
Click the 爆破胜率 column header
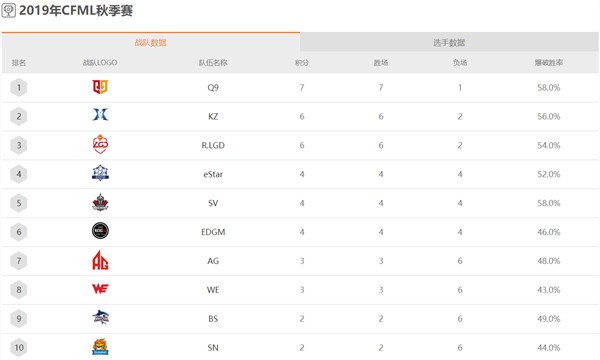coord(549,62)
